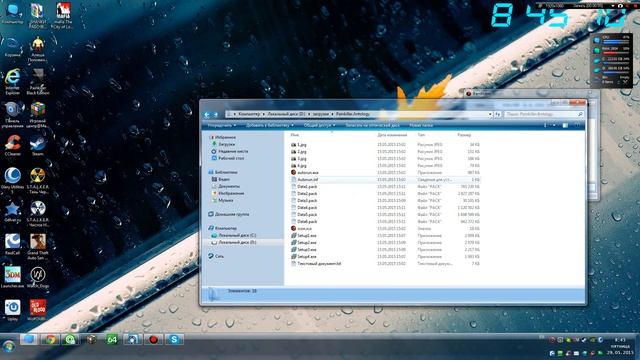Open the Добавить в библиотеку dropdown
The image size is (640, 360).
tap(269, 125)
